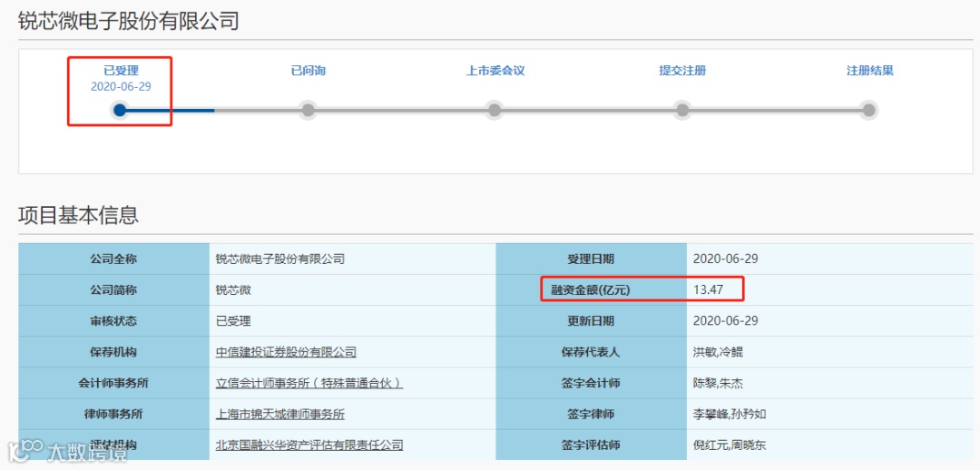
Task: Click the 受理日期 value 2020-06-29
Action: pyautogui.click(x=726, y=259)
